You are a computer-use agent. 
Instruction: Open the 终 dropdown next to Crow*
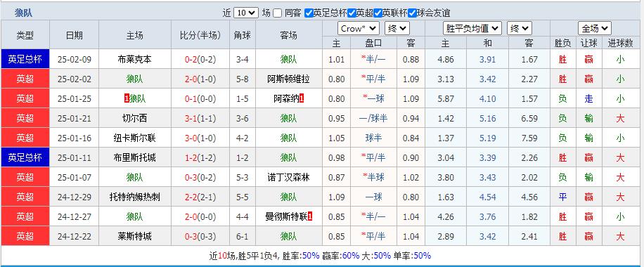point(397,28)
